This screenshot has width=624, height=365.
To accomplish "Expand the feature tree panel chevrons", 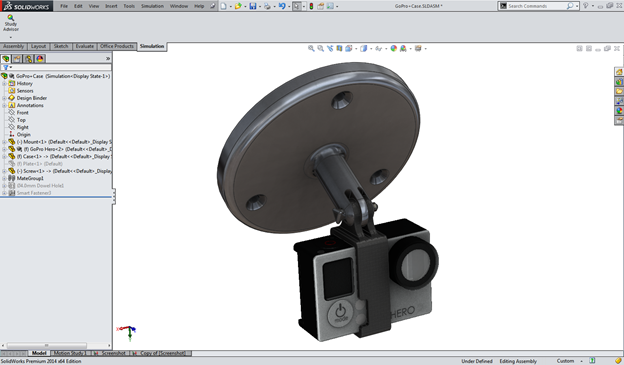I will [108, 59].
